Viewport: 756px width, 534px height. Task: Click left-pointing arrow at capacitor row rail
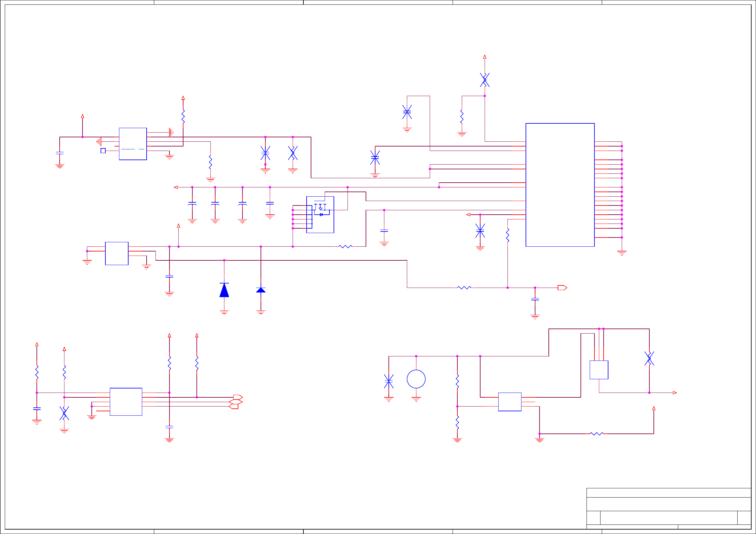(176, 187)
